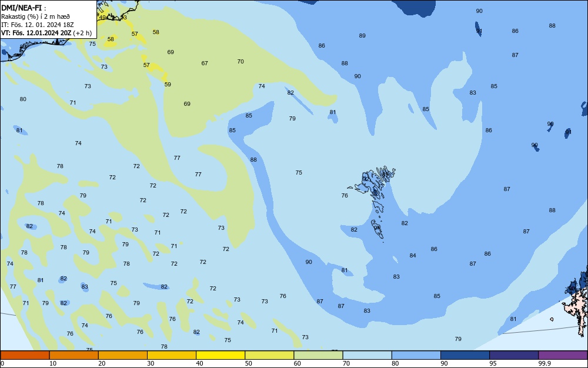588x368 pixels.
Task: Select the 20–30 amber legend swatch
Action: tap(123, 355)
